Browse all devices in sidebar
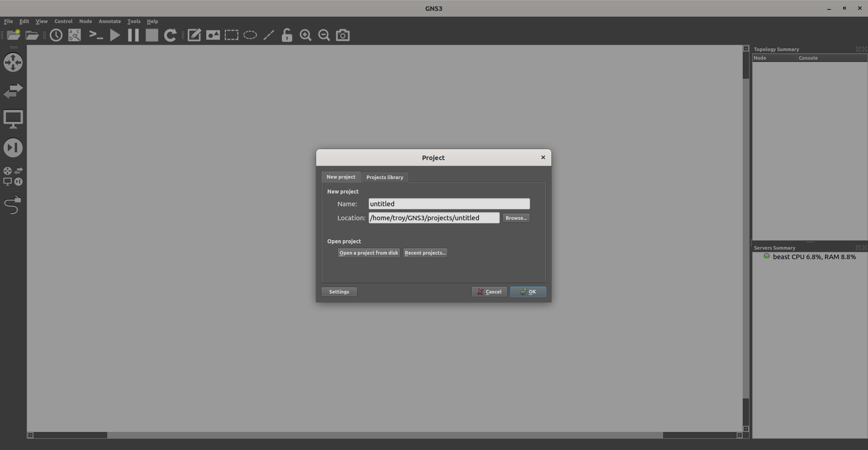 (13, 176)
